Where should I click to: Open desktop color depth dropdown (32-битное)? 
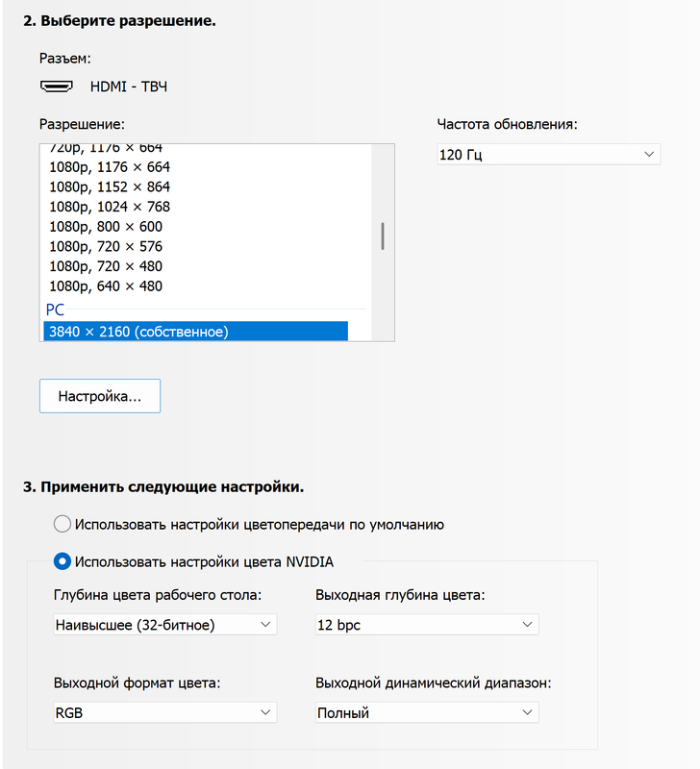[164, 624]
